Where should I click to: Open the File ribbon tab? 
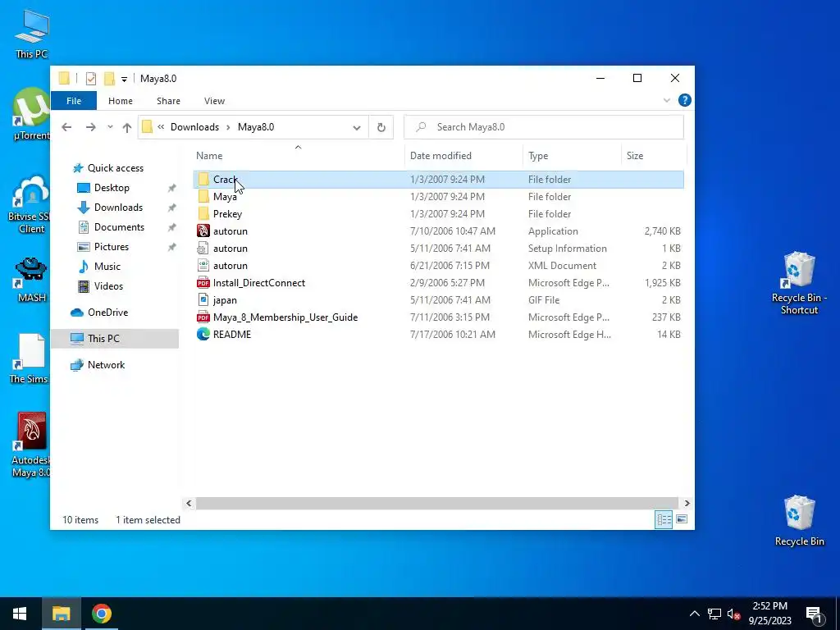tap(74, 101)
